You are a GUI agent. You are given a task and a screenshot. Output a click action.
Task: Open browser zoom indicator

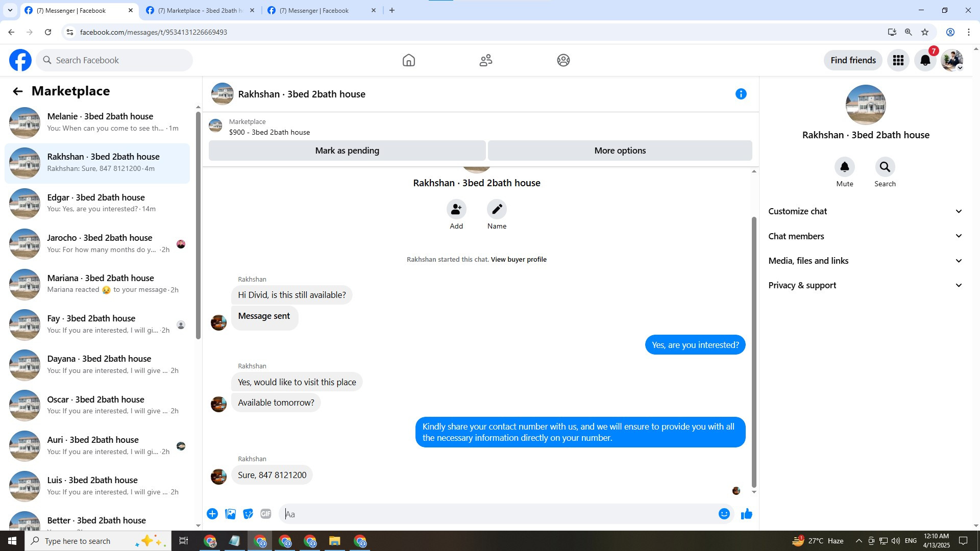click(909, 32)
